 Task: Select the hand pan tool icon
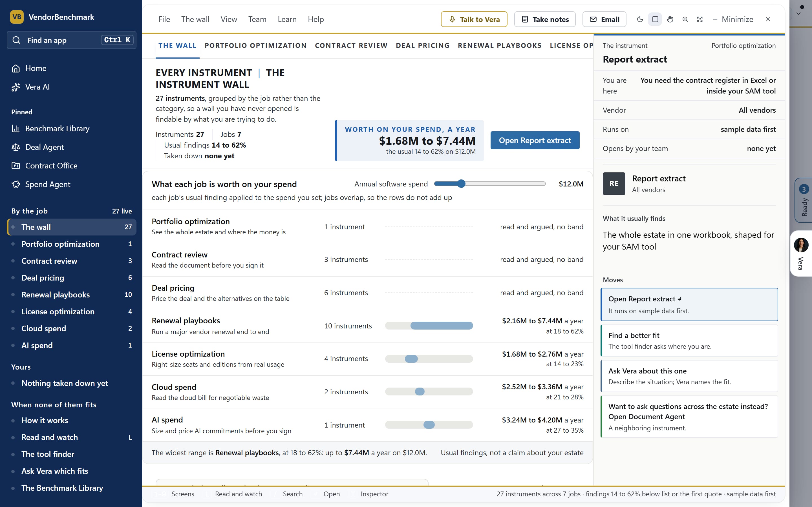[x=670, y=19]
